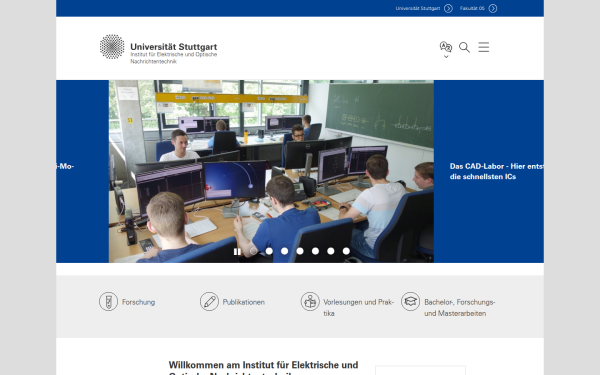600x375 pixels.
Task: Click arrow circle next to Universität Stuttgart
Action: point(448,8)
